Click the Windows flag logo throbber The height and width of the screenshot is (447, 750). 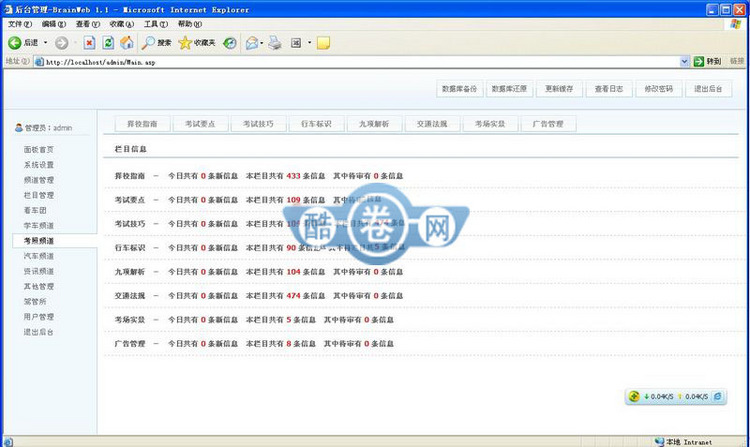pyautogui.click(x=736, y=24)
